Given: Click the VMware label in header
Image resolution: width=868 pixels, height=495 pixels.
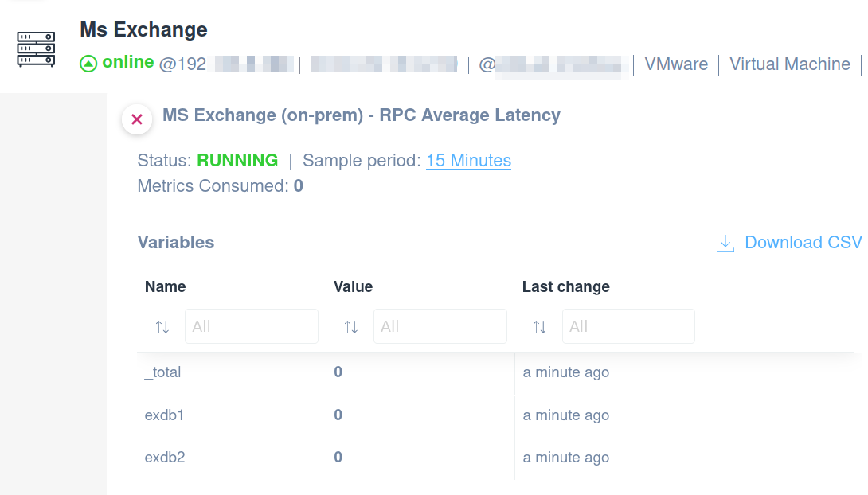Looking at the screenshot, I should (x=676, y=64).
